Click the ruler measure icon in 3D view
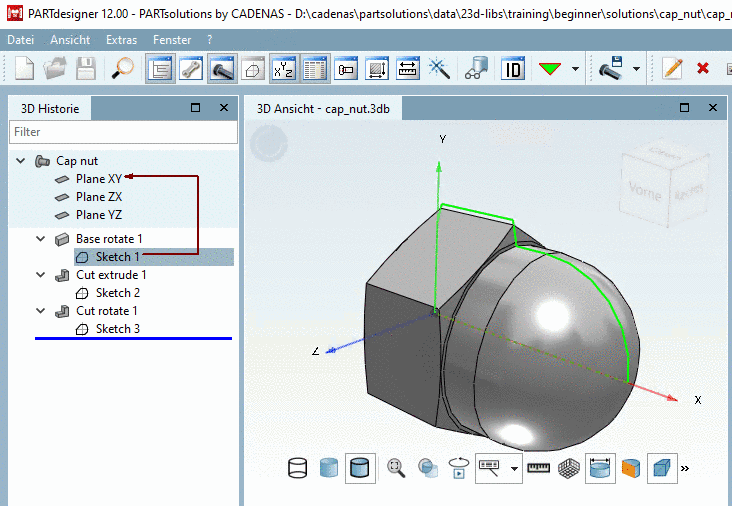732x506 pixels. point(538,468)
